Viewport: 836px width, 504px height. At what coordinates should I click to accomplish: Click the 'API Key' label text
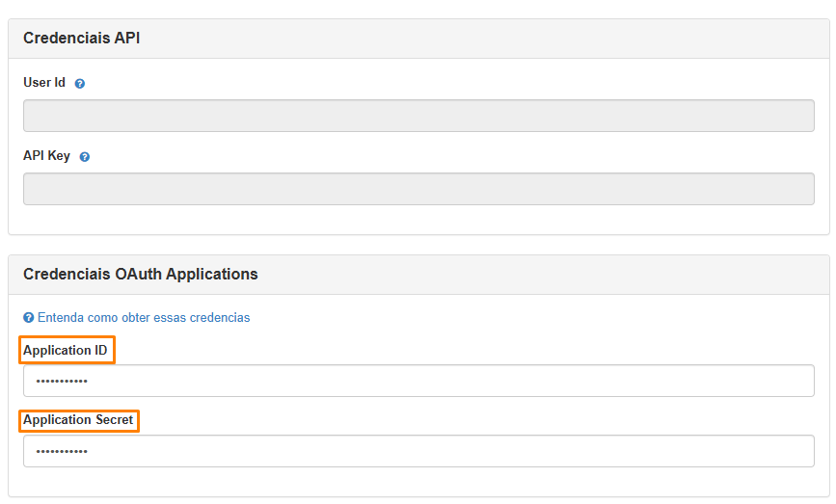pos(46,156)
